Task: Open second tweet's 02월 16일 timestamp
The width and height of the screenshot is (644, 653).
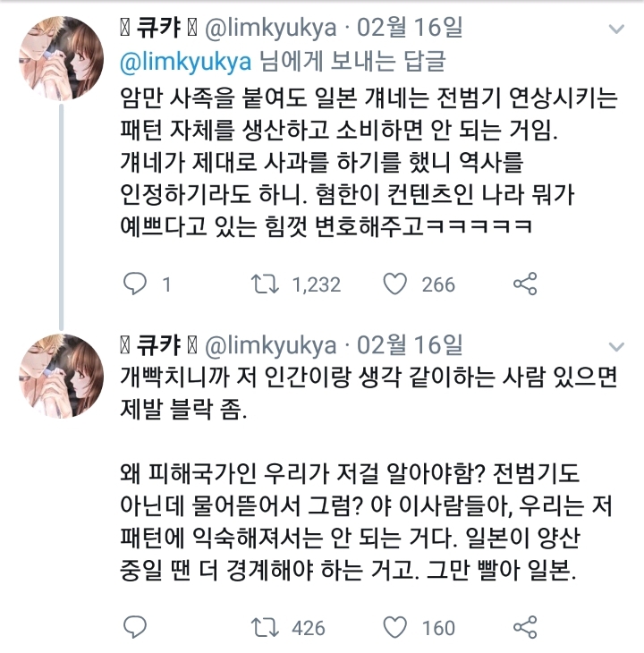Action: click(x=410, y=345)
